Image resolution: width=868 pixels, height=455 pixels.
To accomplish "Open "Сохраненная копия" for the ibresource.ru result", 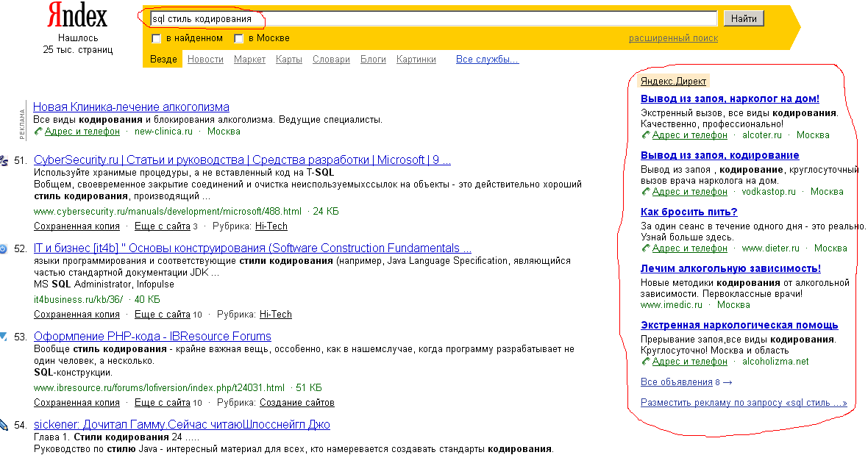I will click(77, 403).
